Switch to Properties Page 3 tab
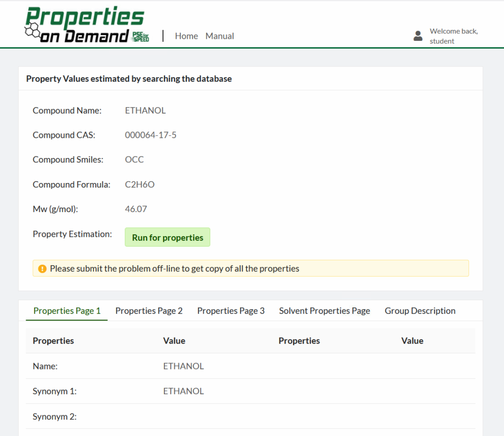Image resolution: width=504 pixels, height=436 pixels. [231, 311]
